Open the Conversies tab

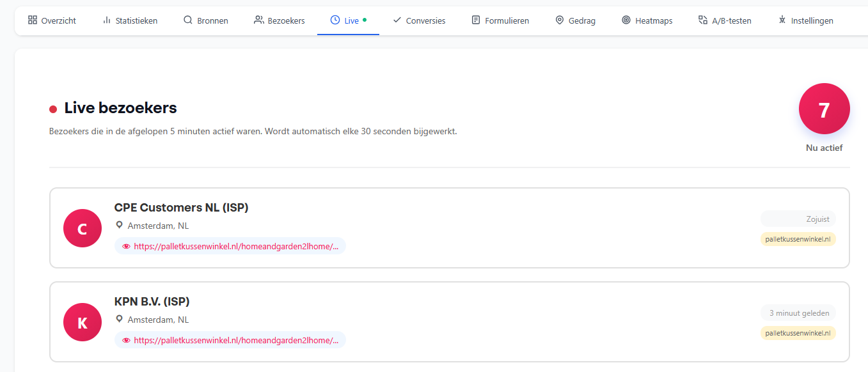click(x=419, y=20)
